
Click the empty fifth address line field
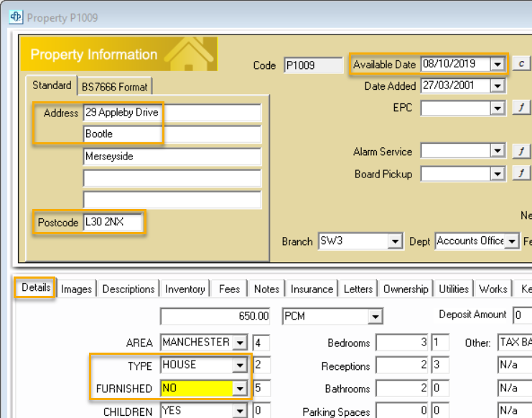(172, 200)
